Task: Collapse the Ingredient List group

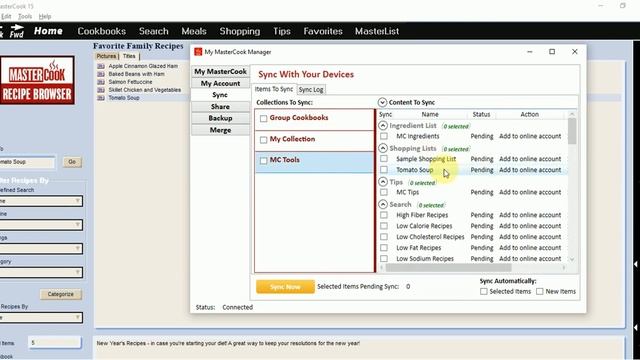Action: pos(383,125)
